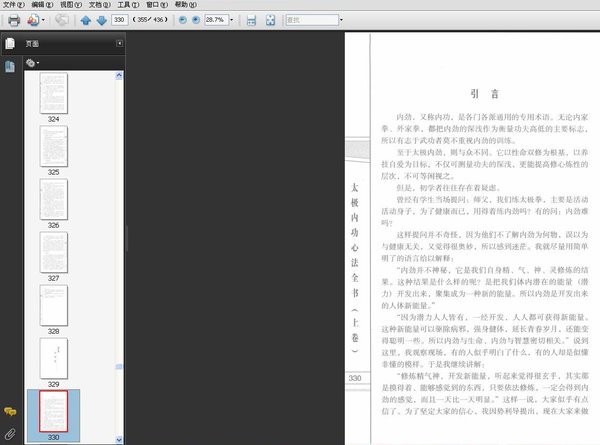Open the 文件 menu

(x=13, y=5)
